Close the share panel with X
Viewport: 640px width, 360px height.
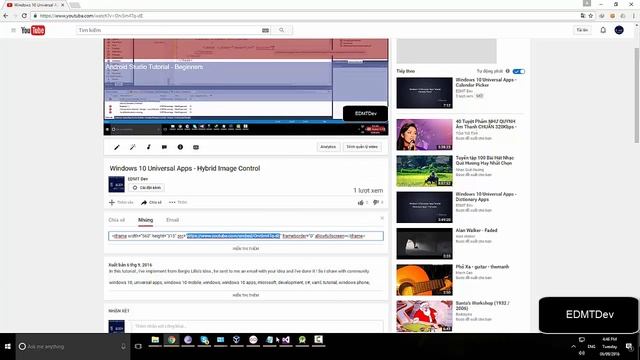pyautogui.click(x=382, y=218)
